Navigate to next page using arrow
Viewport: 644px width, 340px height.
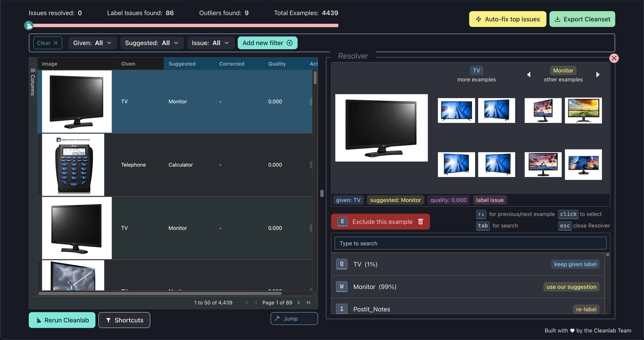click(x=299, y=302)
